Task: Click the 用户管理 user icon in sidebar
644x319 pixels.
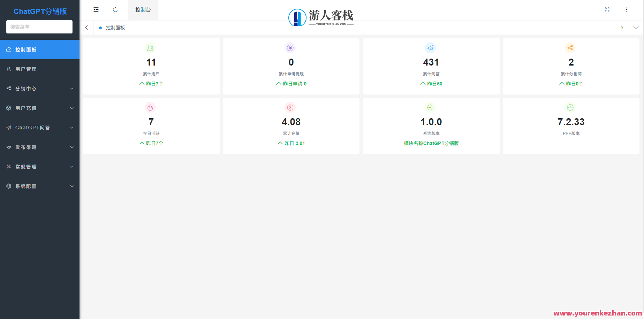Action: click(x=8, y=69)
